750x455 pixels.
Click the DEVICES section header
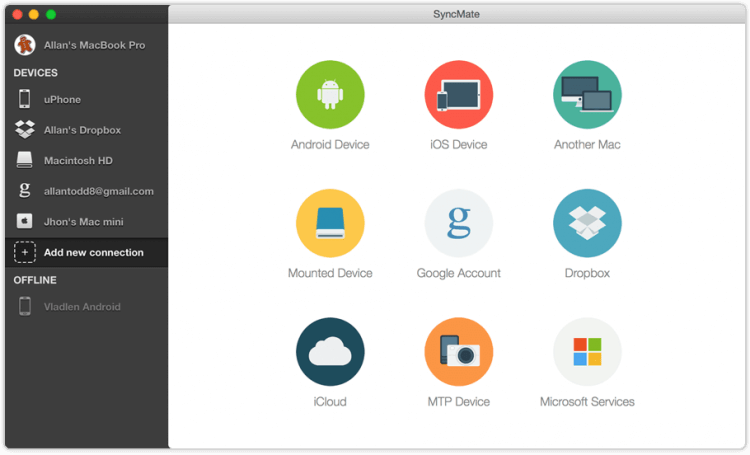pos(35,73)
